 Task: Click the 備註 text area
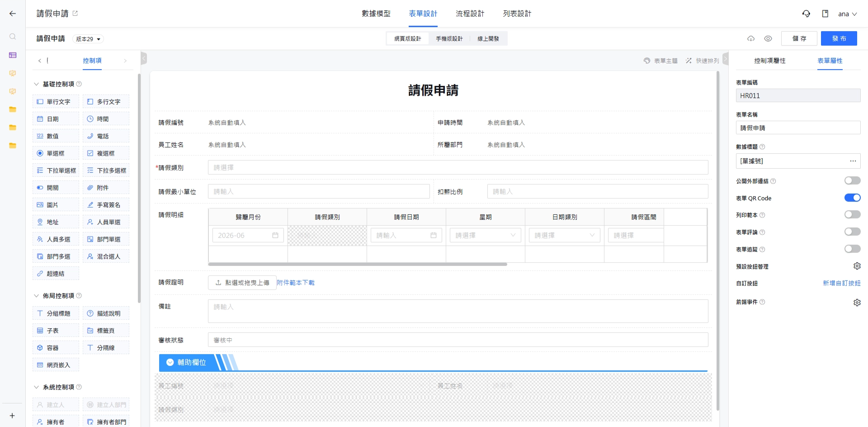pos(458,311)
